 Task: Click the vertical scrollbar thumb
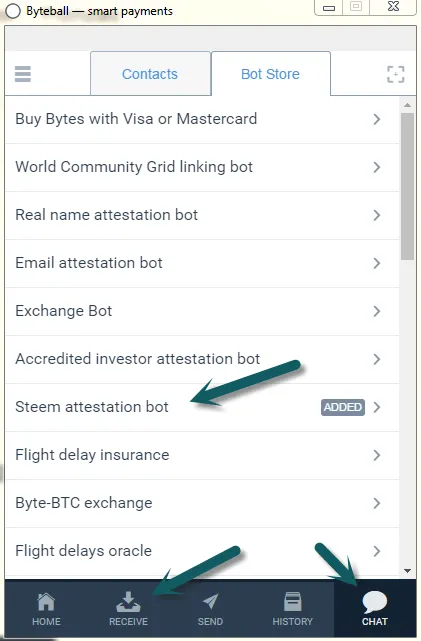tap(407, 186)
